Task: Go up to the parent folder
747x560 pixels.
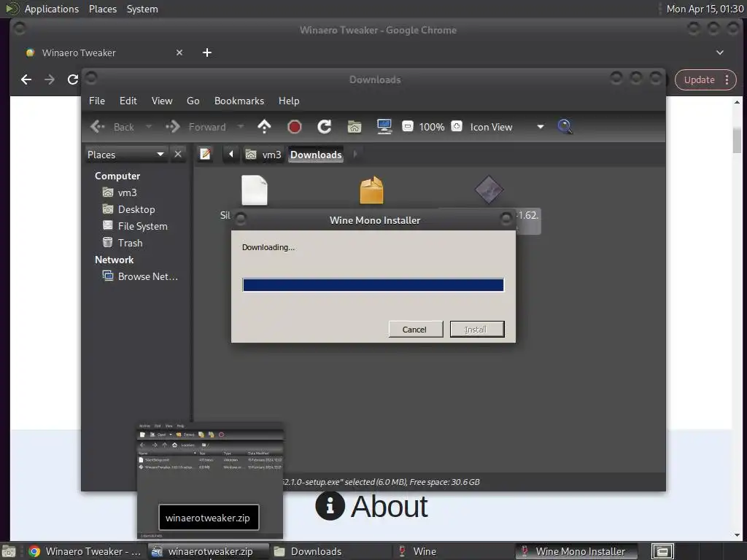Action: point(264,127)
